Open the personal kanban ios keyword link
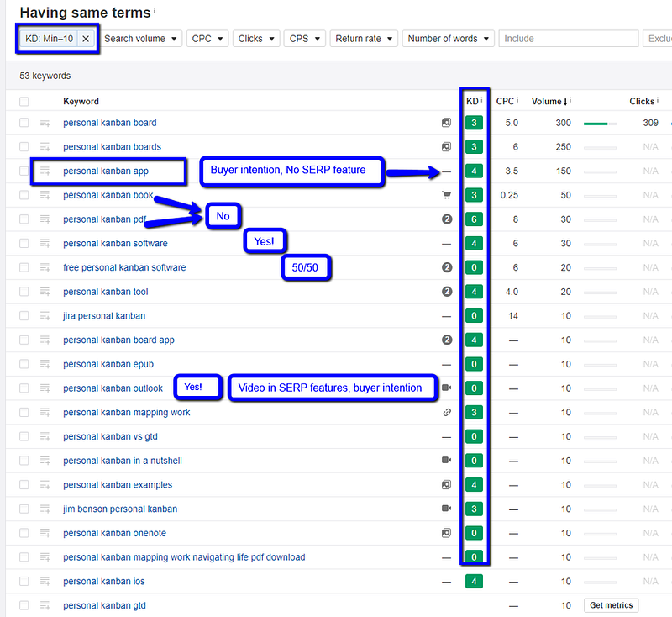 point(103,582)
